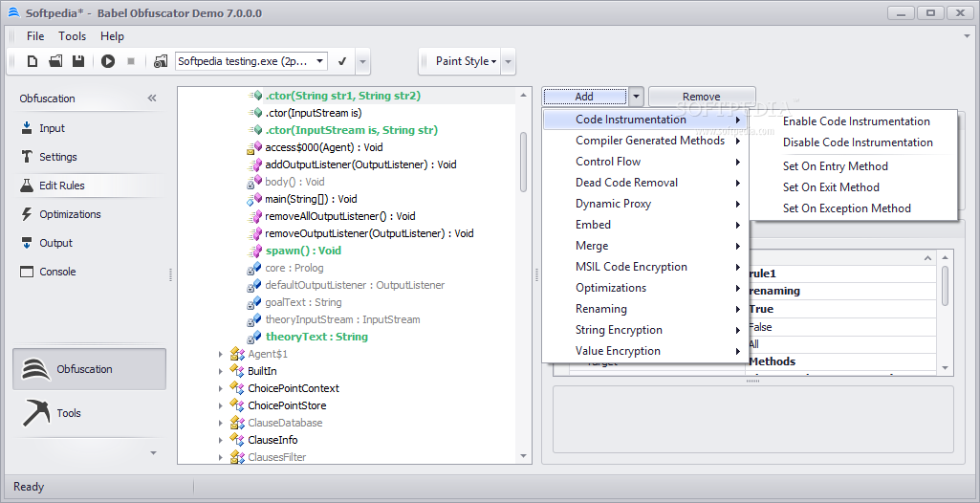Open the overflow arrow after Paint Style

(x=508, y=62)
